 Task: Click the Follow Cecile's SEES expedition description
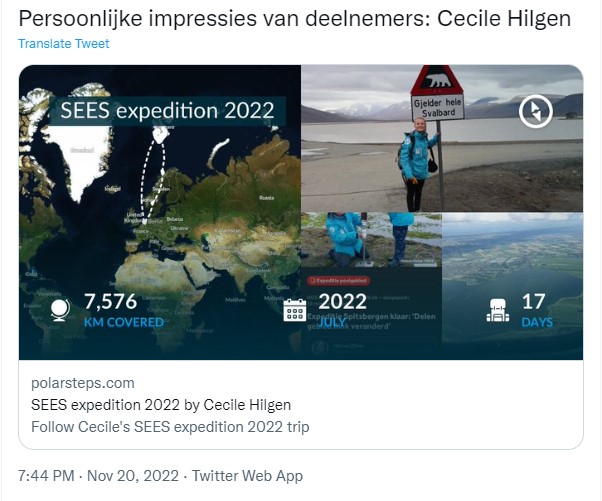pyautogui.click(x=170, y=426)
